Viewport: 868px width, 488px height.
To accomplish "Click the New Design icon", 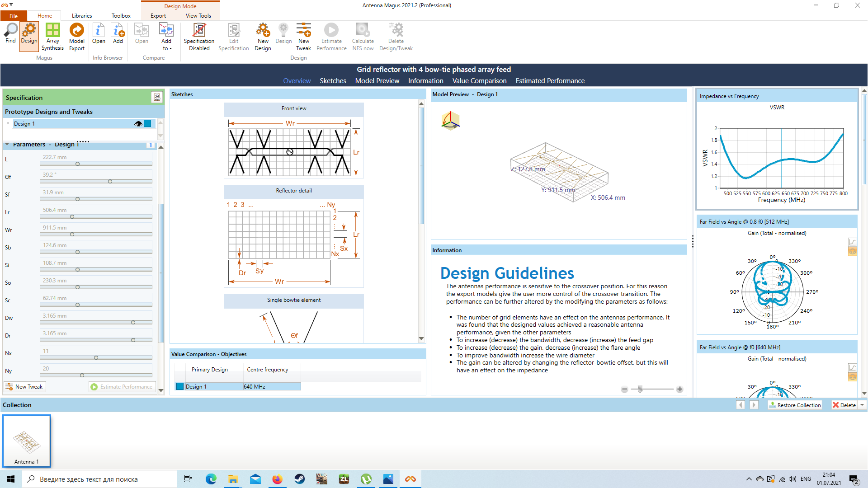I will pos(263,30).
